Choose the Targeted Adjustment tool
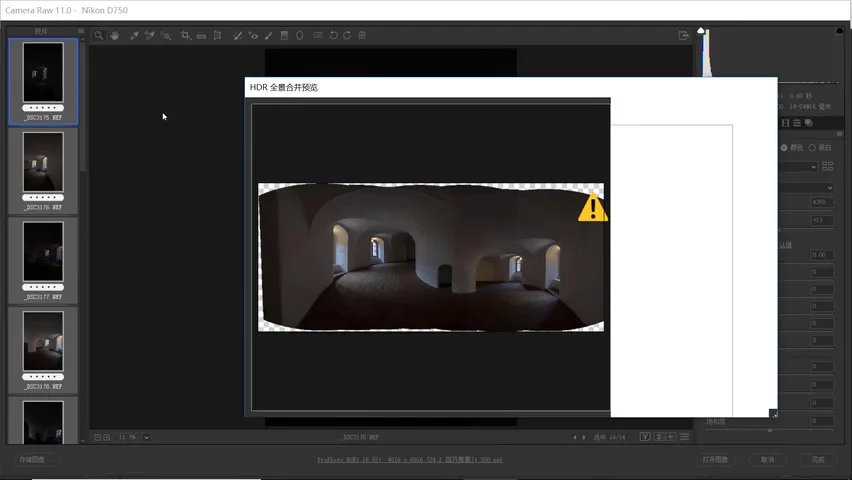The image size is (852, 480). pyautogui.click(x=166, y=35)
